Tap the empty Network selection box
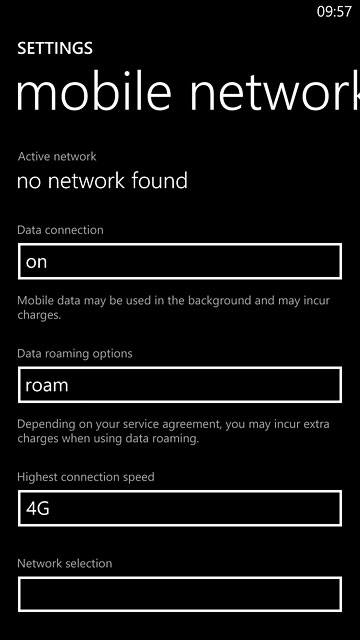Image resolution: width=360 pixels, height=640 pixels. (x=180, y=594)
